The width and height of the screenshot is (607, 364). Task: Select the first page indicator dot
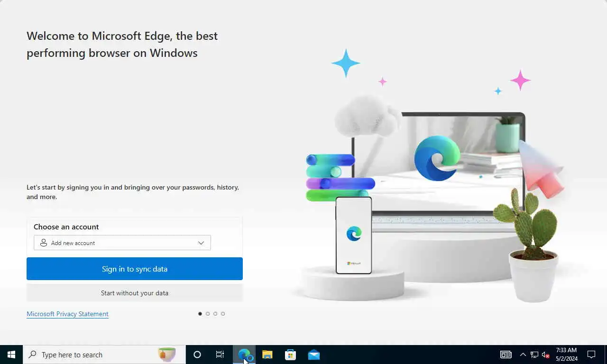click(x=200, y=314)
